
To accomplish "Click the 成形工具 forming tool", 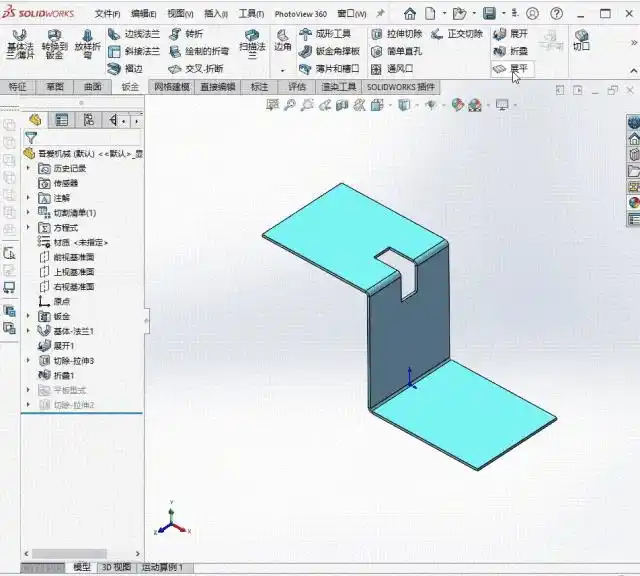I will (325, 34).
